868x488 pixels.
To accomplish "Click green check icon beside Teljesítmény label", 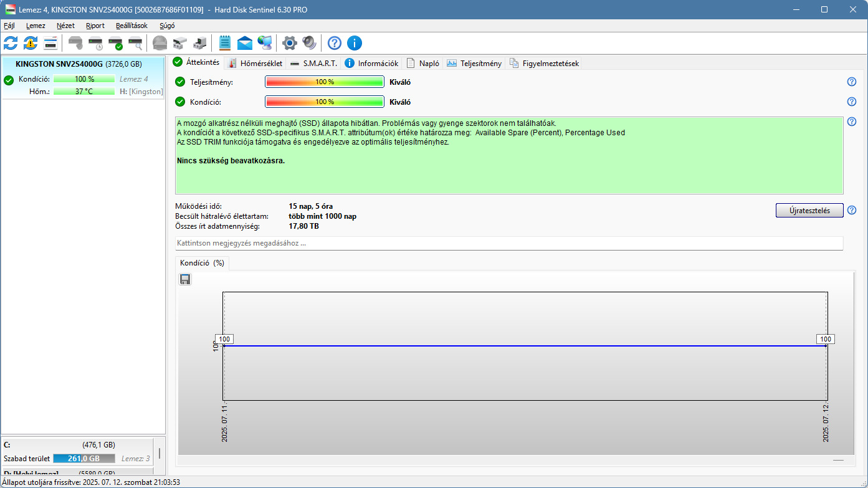I will (x=180, y=82).
